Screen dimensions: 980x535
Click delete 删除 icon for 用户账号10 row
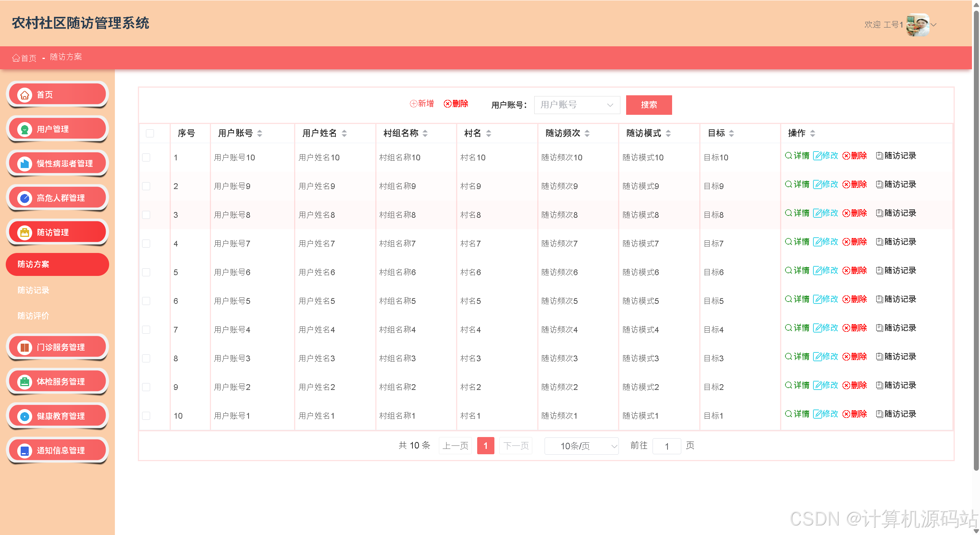(846, 155)
